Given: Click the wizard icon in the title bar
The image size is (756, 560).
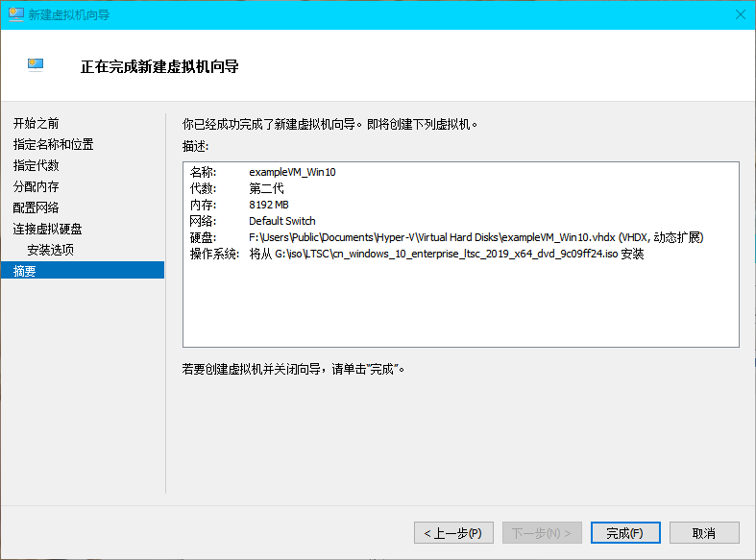Looking at the screenshot, I should point(16,14).
